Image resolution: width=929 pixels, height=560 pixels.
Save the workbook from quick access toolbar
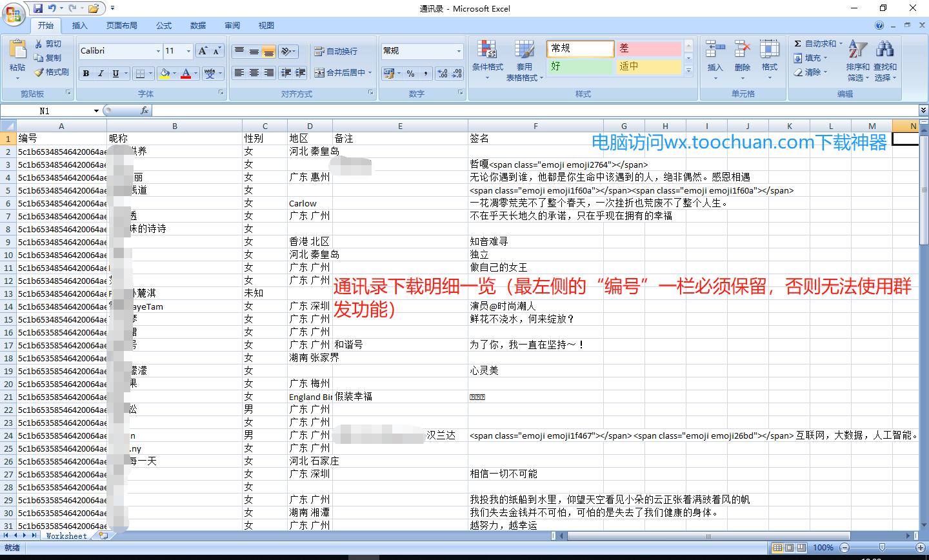click(x=38, y=8)
